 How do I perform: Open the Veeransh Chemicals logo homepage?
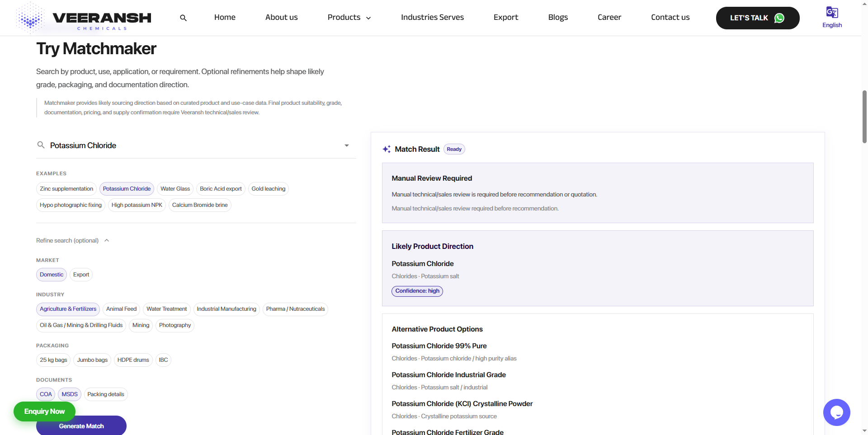tap(84, 18)
